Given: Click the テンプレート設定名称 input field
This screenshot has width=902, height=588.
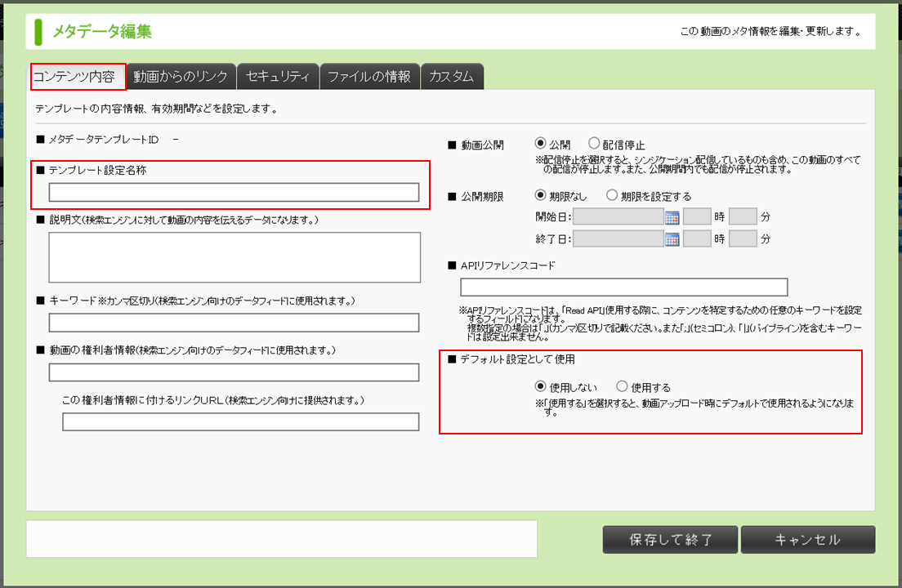Looking at the screenshot, I should coord(234,193).
